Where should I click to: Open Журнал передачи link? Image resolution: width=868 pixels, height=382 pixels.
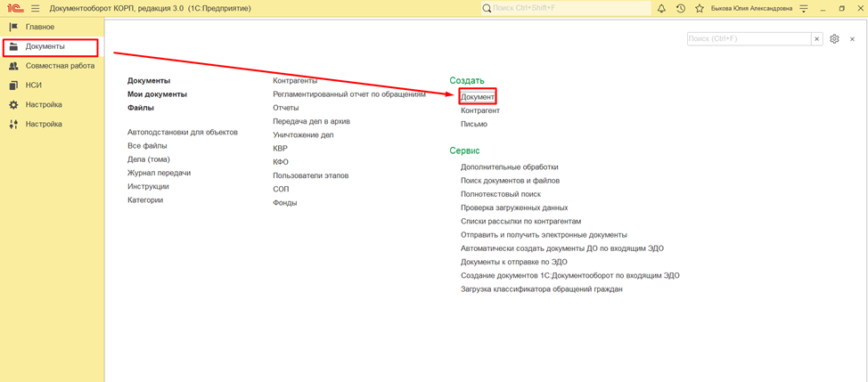coord(159,173)
